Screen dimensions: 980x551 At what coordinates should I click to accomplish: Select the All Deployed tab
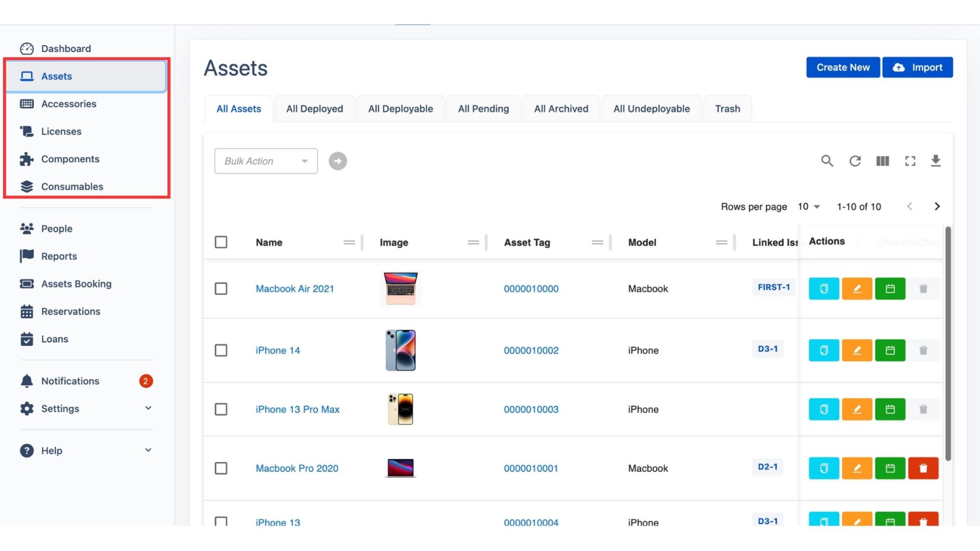click(x=314, y=108)
